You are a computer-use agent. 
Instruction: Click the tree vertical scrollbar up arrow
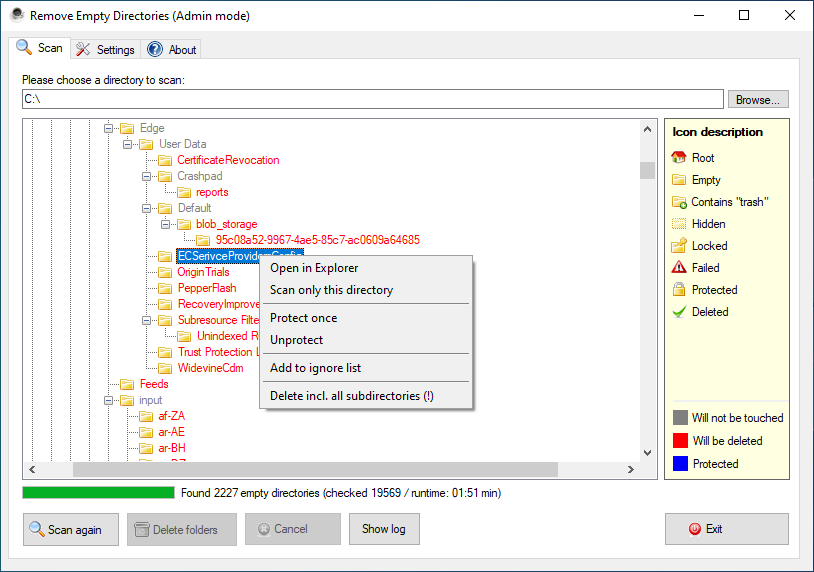tap(647, 129)
